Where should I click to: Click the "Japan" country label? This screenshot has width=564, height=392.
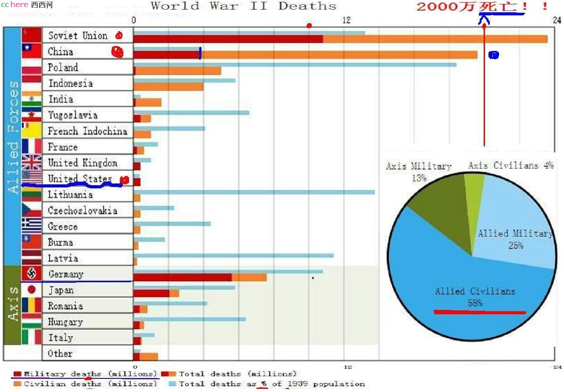tap(61, 290)
